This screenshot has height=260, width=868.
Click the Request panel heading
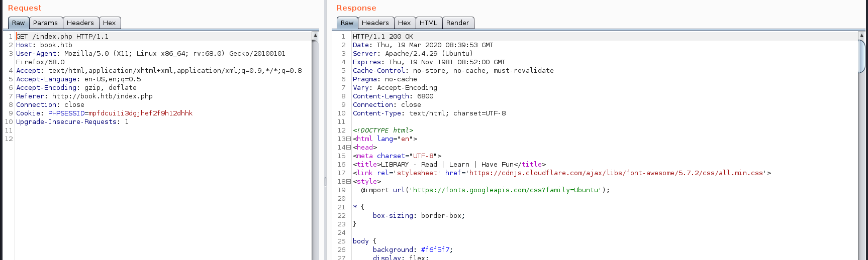[x=25, y=8]
